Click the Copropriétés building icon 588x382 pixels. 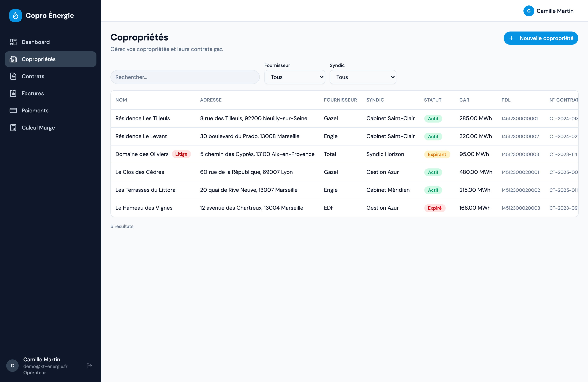click(13, 59)
